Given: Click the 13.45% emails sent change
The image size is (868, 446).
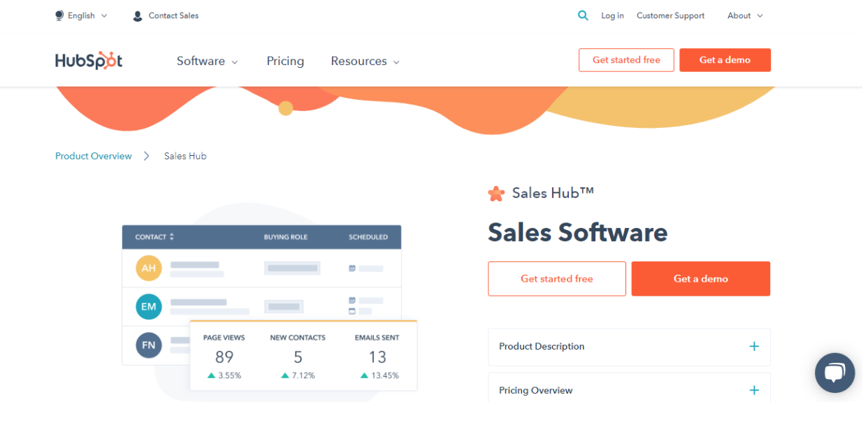Looking at the screenshot, I should click(x=379, y=375).
